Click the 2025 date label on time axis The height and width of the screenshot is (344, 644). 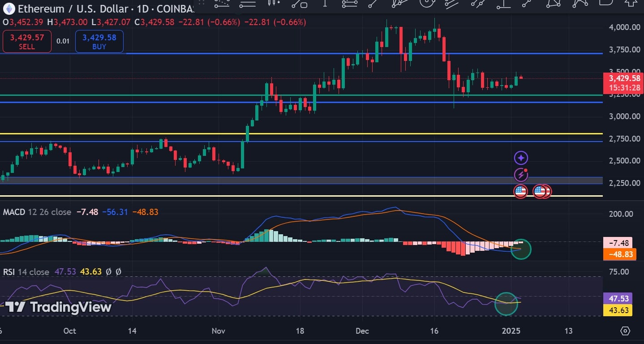(x=511, y=331)
